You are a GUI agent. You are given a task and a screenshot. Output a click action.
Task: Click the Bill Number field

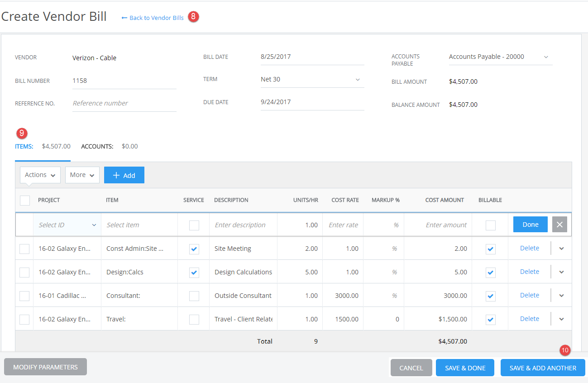point(124,81)
